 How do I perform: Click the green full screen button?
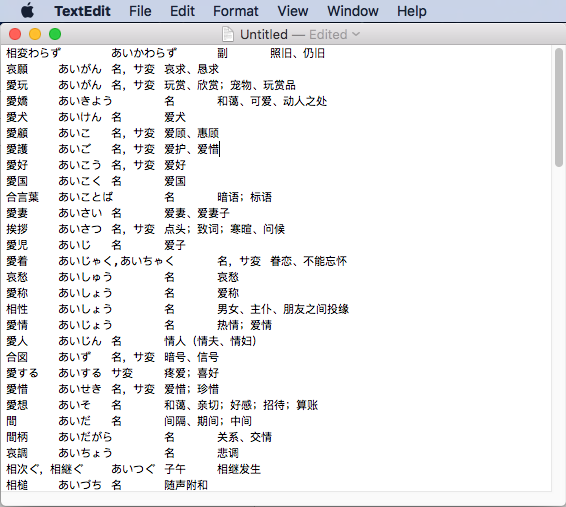pyautogui.click(x=55, y=34)
